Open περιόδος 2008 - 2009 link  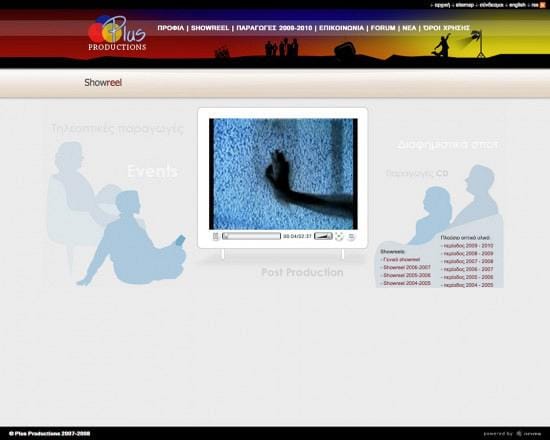pyautogui.click(x=468, y=253)
